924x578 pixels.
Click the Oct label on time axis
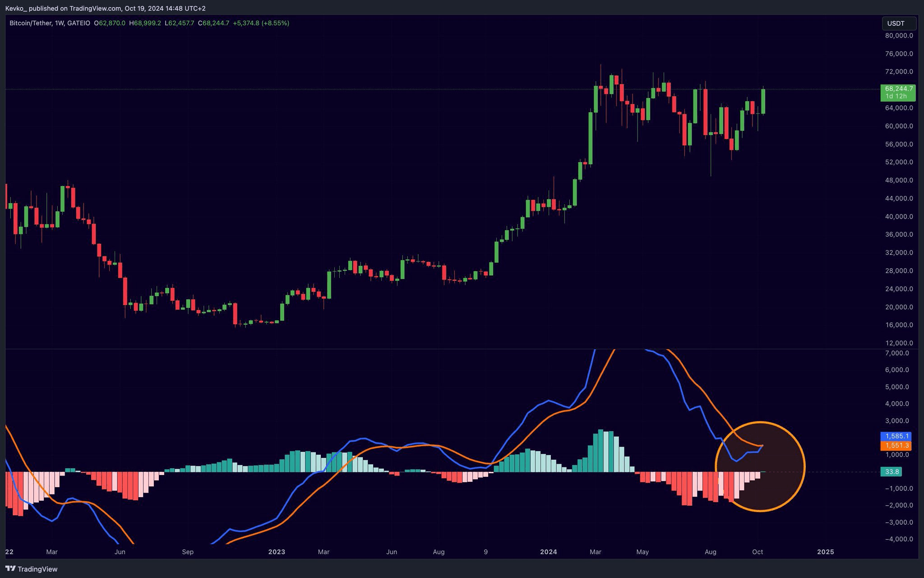click(758, 552)
